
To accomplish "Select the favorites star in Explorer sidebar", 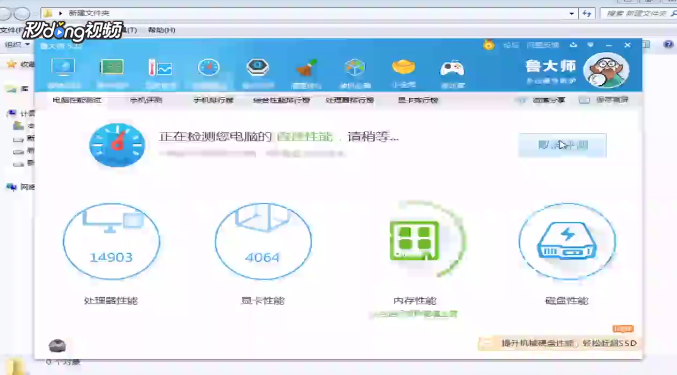I will [12, 64].
